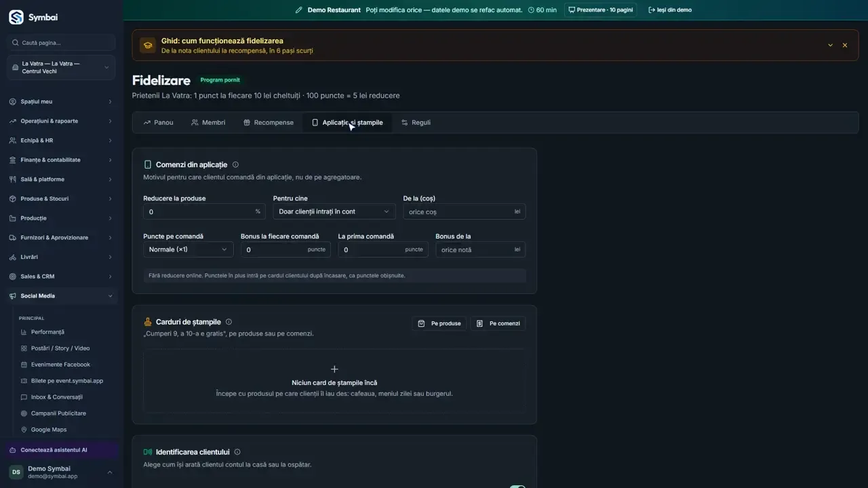Expand the Demo Symbai account menu
Viewport: 868px width, 488px height.
click(x=61, y=472)
